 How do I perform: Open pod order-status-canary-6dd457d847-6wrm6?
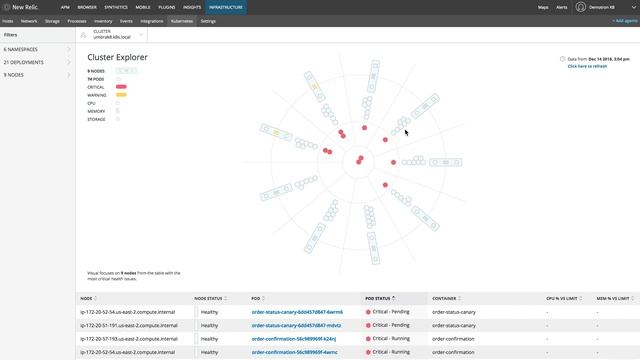tap(297, 312)
